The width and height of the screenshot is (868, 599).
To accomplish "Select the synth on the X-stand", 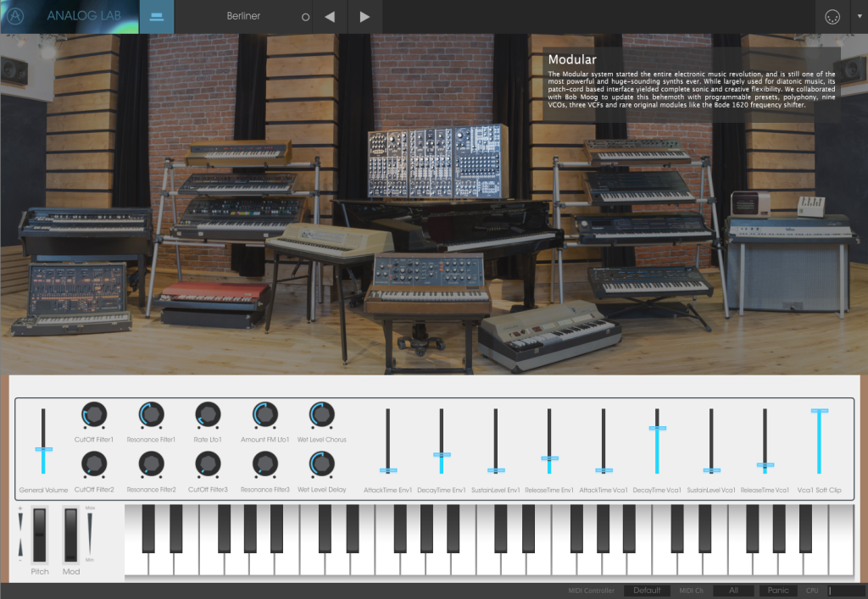I will click(x=649, y=283).
